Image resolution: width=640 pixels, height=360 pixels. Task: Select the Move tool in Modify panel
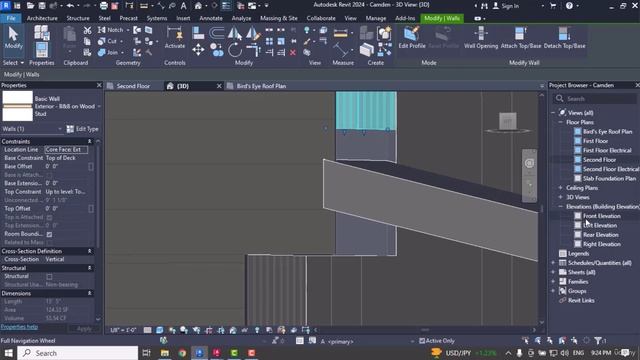pos(198,50)
